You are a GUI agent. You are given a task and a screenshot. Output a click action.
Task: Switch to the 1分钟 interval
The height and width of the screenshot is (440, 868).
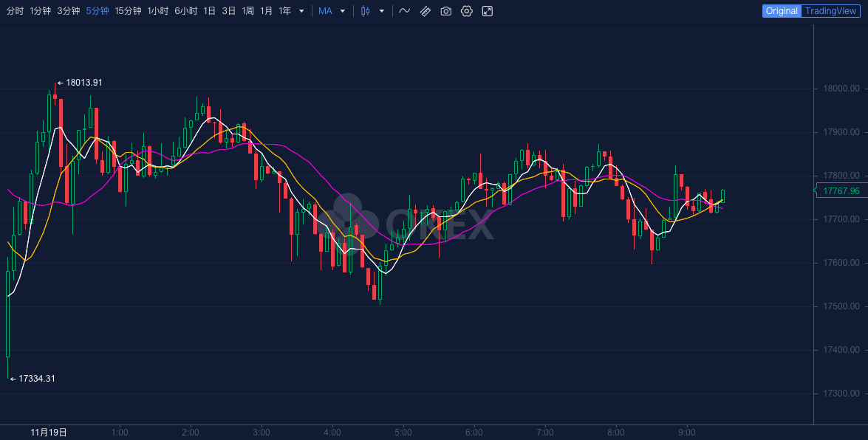point(40,11)
